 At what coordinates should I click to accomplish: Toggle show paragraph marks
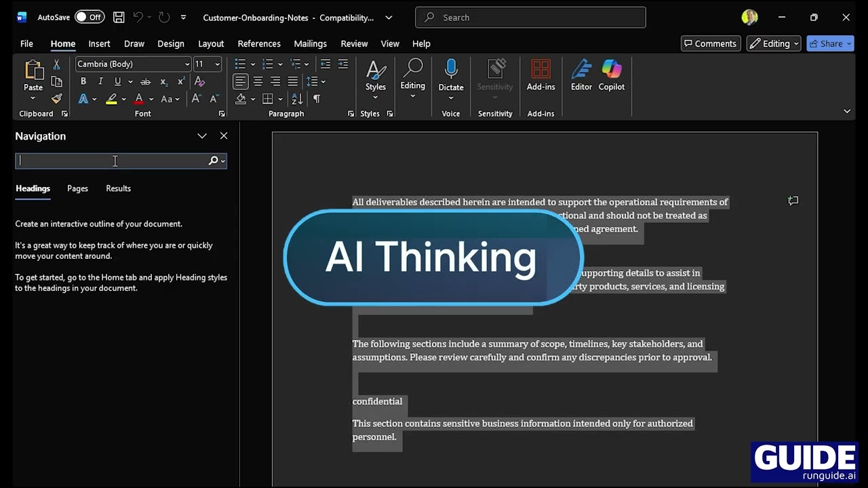click(316, 99)
